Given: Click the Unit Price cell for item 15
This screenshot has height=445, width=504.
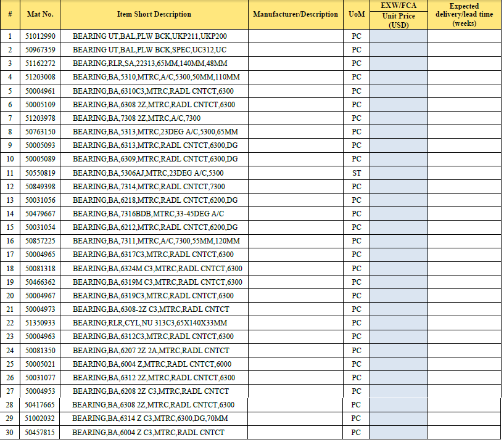Looking at the screenshot, I should click(399, 227).
